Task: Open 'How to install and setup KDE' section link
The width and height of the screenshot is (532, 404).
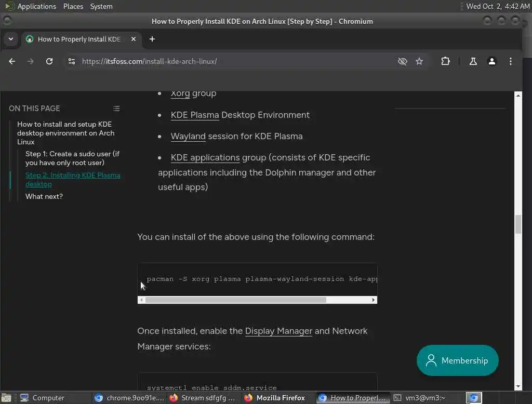Action: [x=66, y=133]
